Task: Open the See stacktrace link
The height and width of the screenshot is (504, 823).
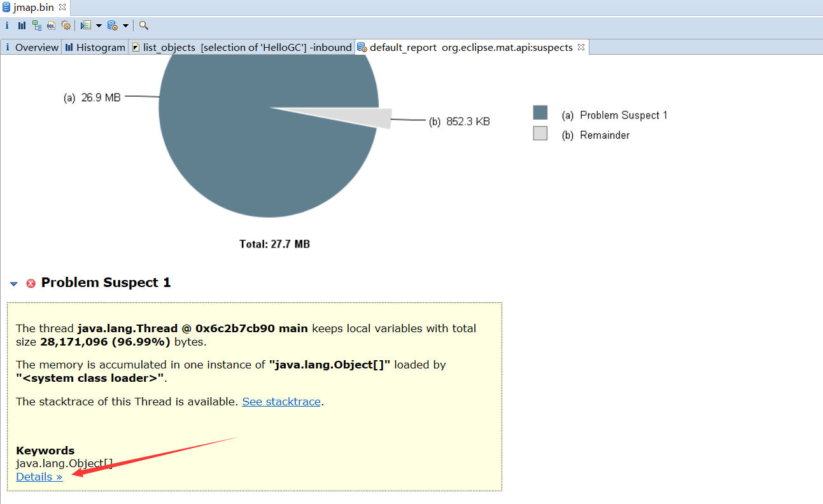Action: coord(281,402)
